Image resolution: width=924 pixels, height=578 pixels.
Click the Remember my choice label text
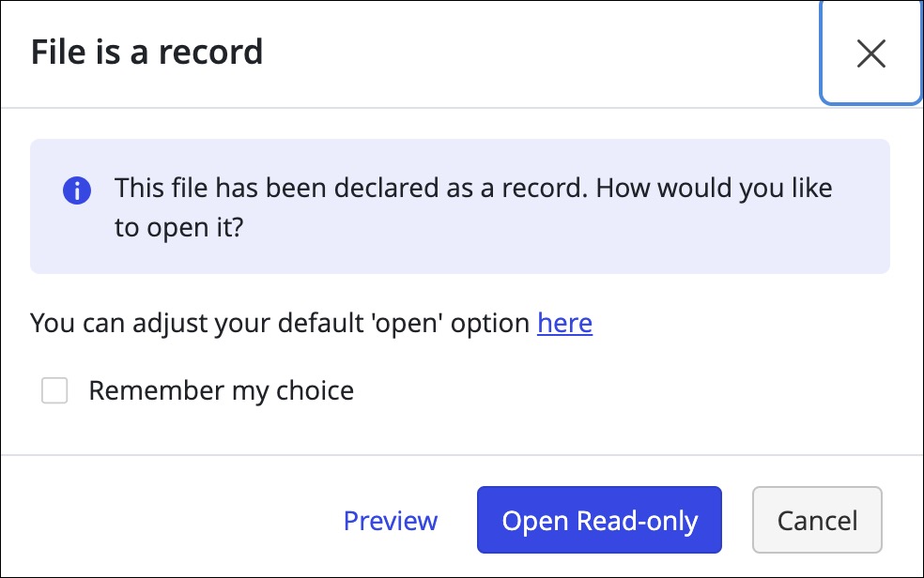[221, 390]
